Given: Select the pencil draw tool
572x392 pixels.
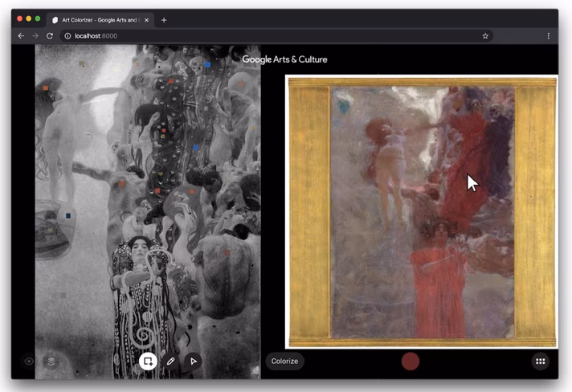Looking at the screenshot, I should (x=171, y=361).
